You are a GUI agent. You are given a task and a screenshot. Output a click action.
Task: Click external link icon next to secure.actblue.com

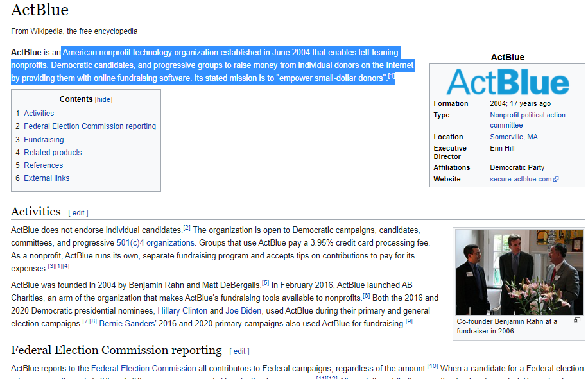pyautogui.click(x=556, y=179)
